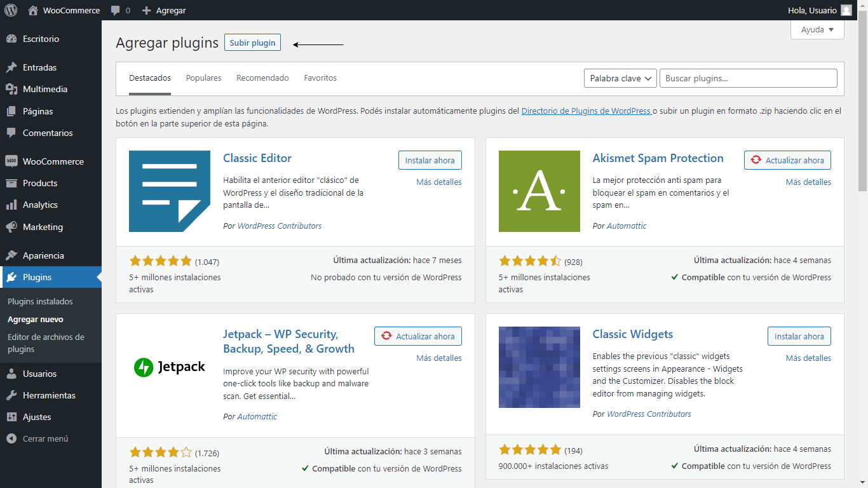Click the Páginas icon in sidebar

click(11, 111)
